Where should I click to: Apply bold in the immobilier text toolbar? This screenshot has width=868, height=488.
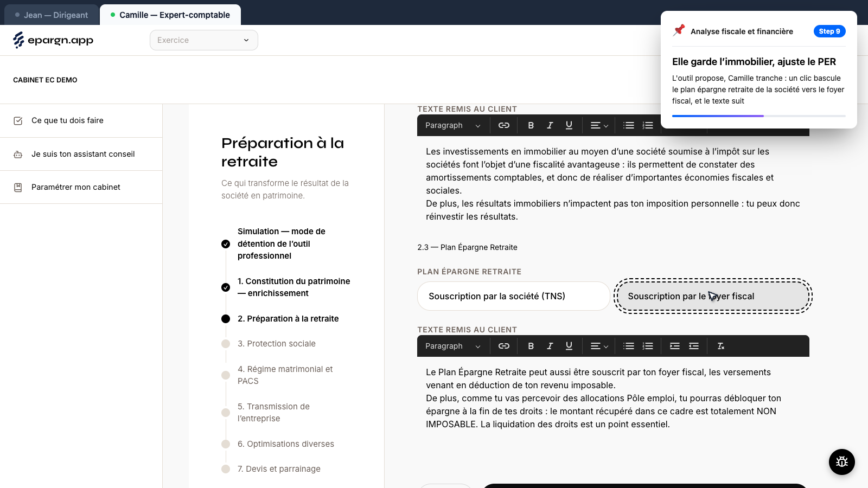pos(531,125)
